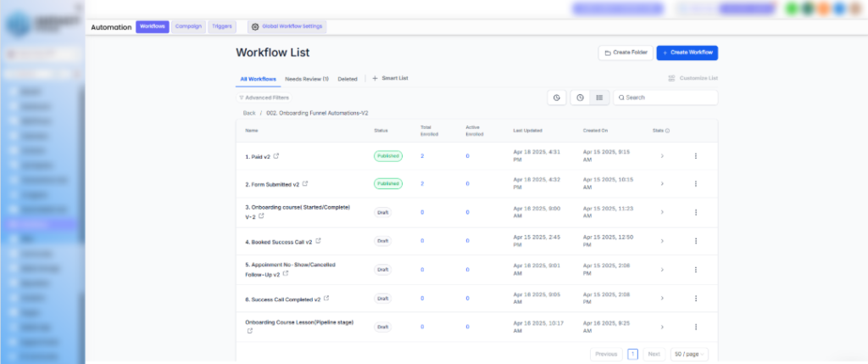Open Advanced Filters
Screen dimensions: 868x364
pyautogui.click(x=264, y=98)
